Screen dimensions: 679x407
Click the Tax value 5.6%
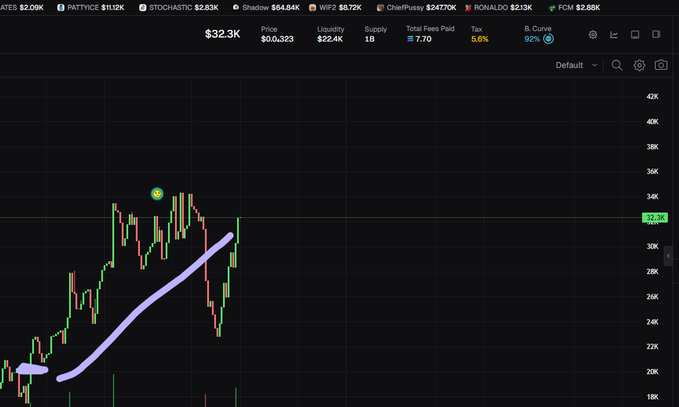click(x=480, y=39)
